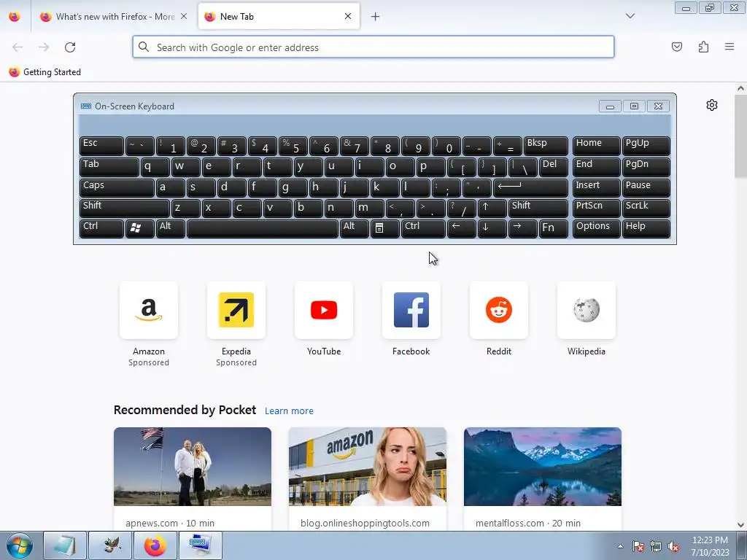Focus the Search with Google address bar
747x560 pixels.
[373, 47]
